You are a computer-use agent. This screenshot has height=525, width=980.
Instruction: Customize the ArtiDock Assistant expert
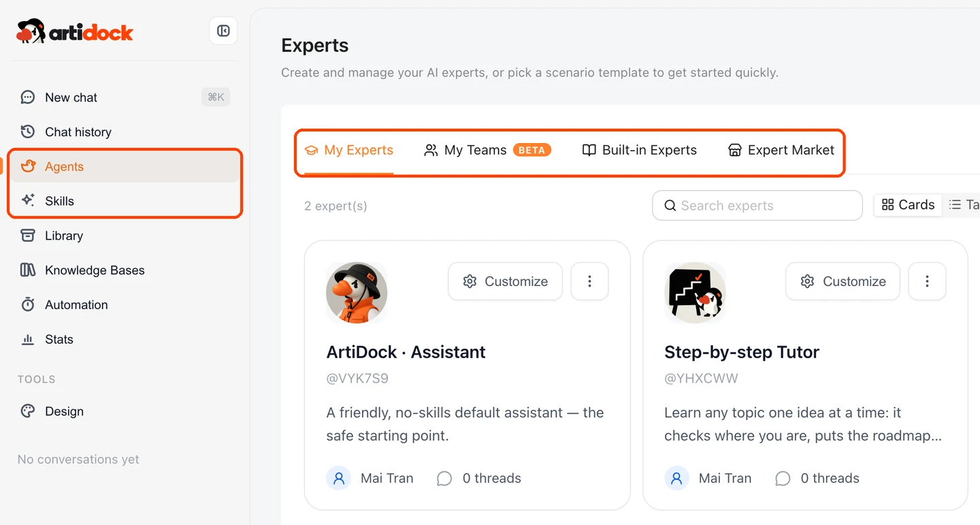click(x=506, y=281)
